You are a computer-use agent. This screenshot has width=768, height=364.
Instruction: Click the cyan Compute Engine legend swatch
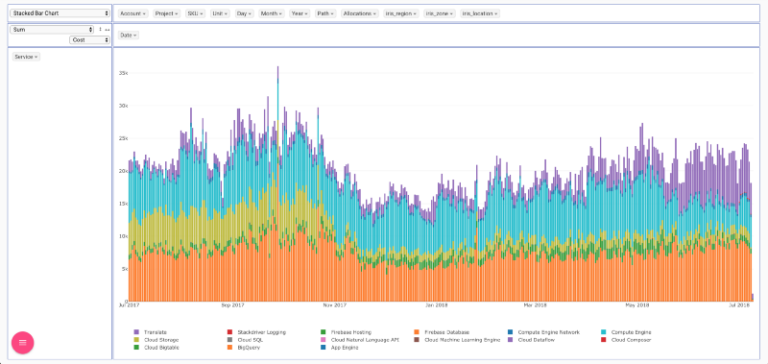tap(603, 332)
